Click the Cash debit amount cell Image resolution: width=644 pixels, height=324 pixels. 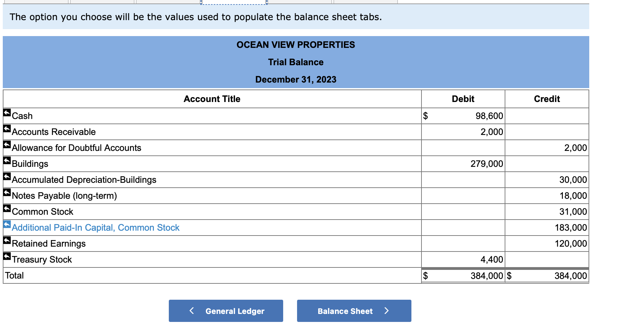(463, 116)
